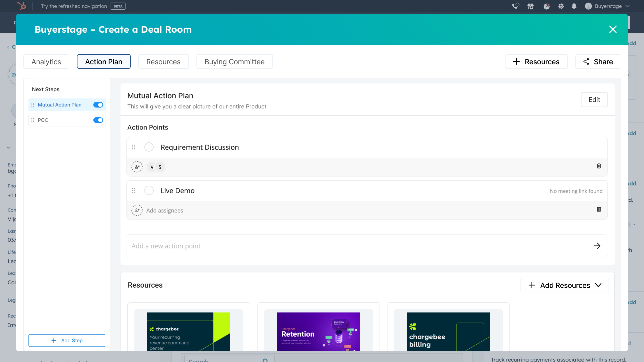Screen dimensions: 644x362
Task: Open the notifications bell icon
Action: [x=574, y=6]
